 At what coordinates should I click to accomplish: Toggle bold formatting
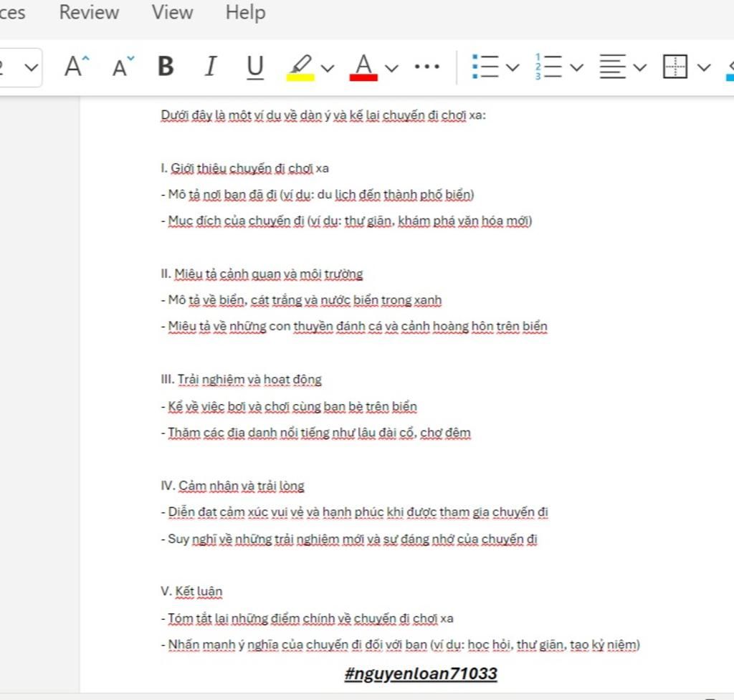166,67
